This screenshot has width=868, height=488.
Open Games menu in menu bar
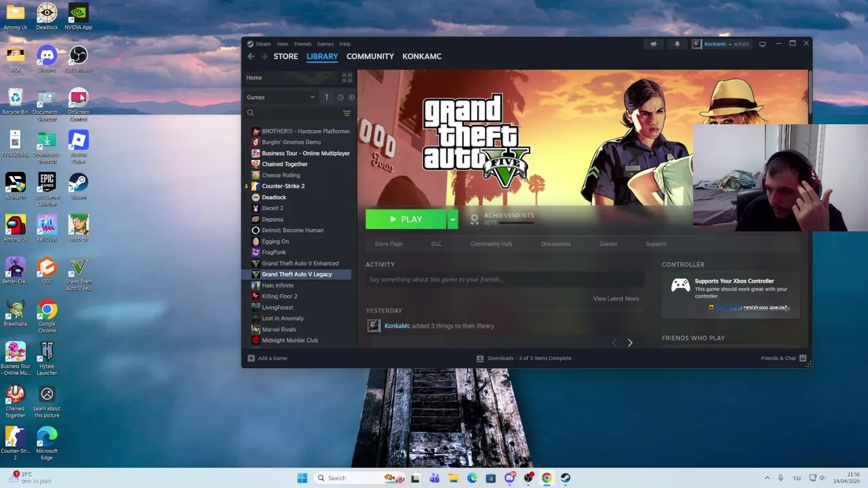pos(325,44)
